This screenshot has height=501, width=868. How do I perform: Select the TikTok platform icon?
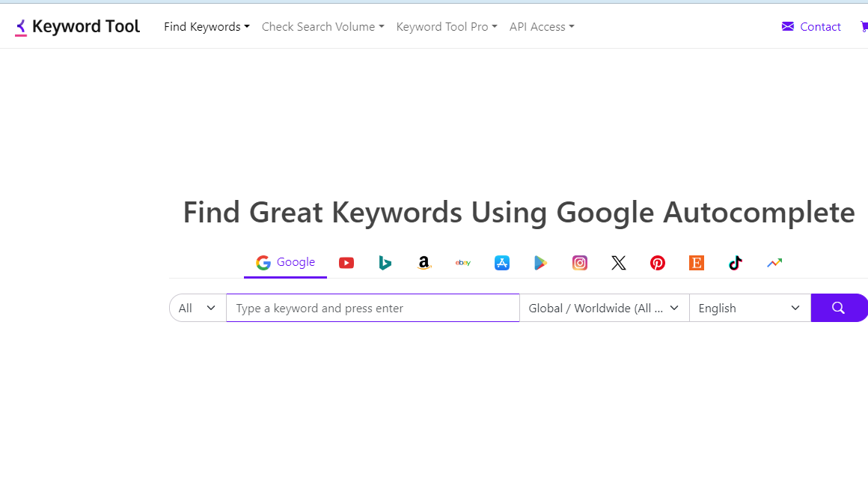click(736, 263)
